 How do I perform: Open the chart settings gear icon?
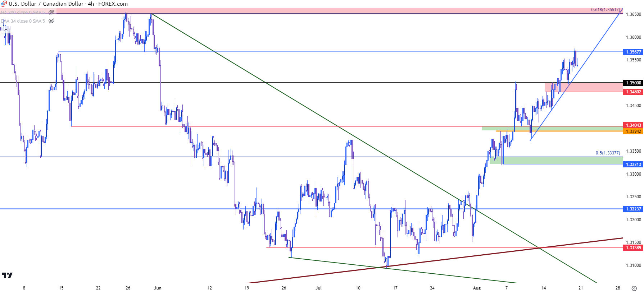point(634,288)
